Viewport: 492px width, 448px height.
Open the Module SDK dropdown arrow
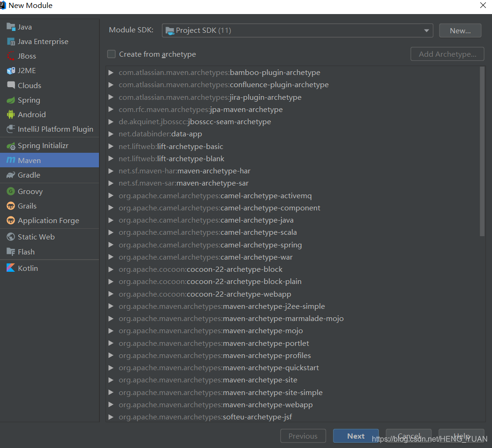(x=426, y=30)
